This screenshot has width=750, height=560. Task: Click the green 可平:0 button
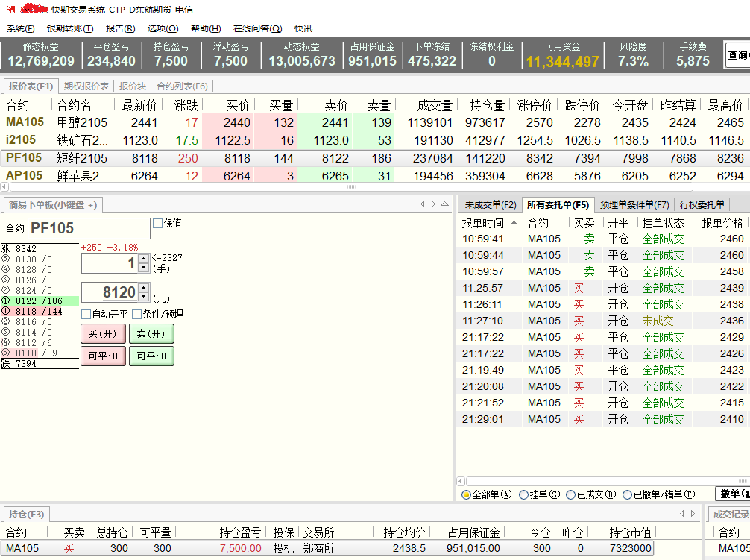tap(151, 356)
